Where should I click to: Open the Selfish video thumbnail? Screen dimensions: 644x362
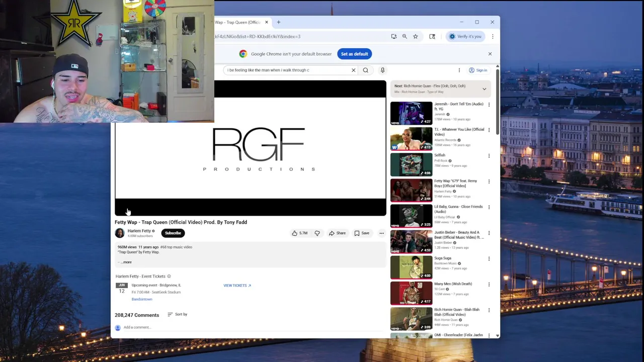pyautogui.click(x=412, y=164)
